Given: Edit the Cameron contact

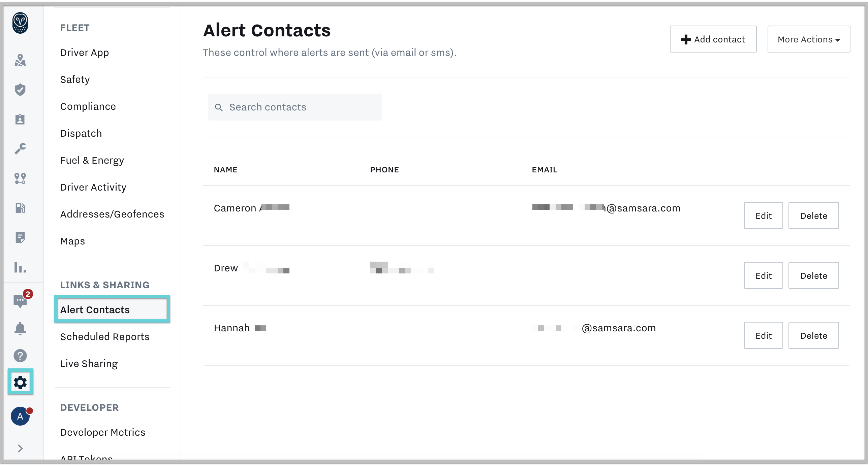Looking at the screenshot, I should [763, 215].
